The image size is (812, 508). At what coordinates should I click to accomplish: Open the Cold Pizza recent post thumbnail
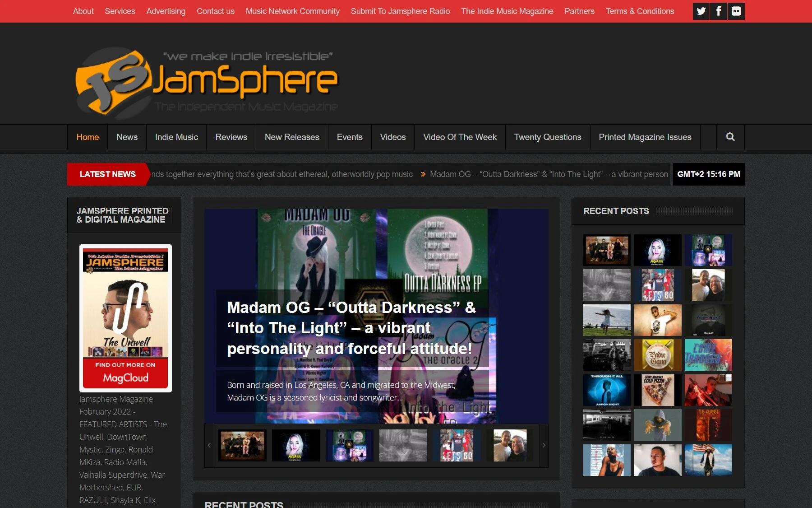pos(658,390)
